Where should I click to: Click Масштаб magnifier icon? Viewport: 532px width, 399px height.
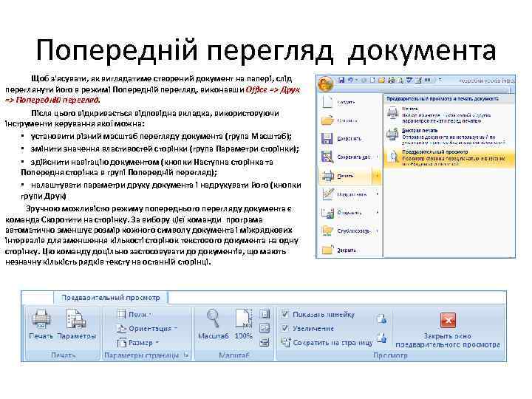213,324
